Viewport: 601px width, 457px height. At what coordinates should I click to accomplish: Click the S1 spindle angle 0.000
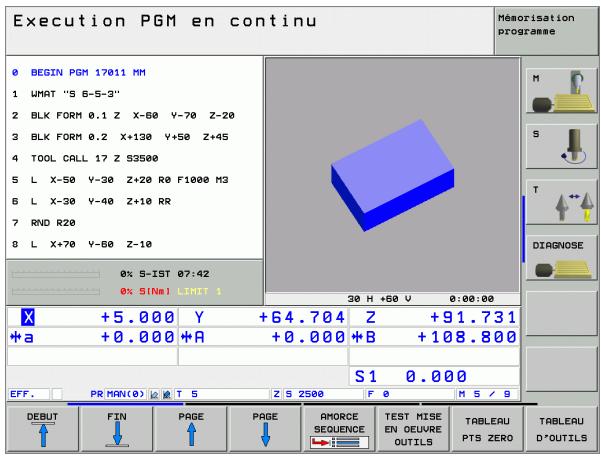pos(436,376)
